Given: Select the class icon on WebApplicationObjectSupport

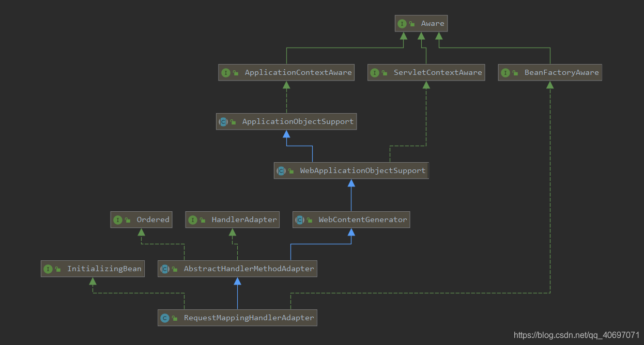Looking at the screenshot, I should coord(281,170).
